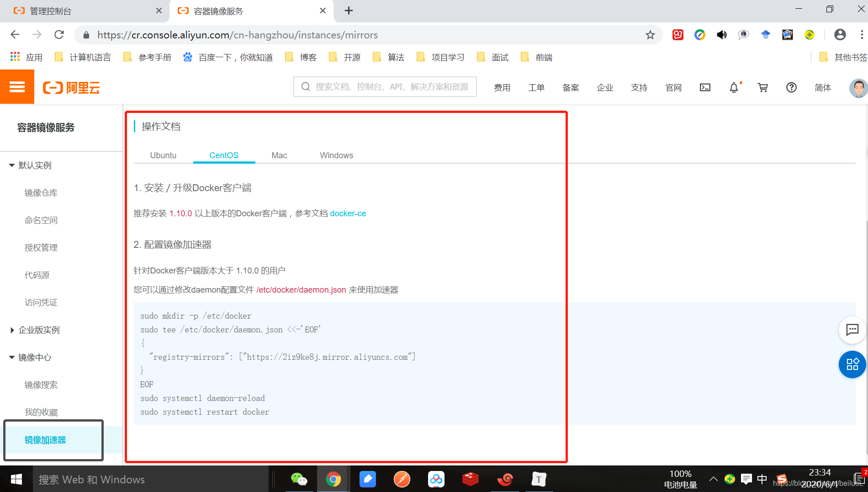The width and height of the screenshot is (868, 492).
Task: Open the Chrome three-dot menu
Action: click(862, 35)
